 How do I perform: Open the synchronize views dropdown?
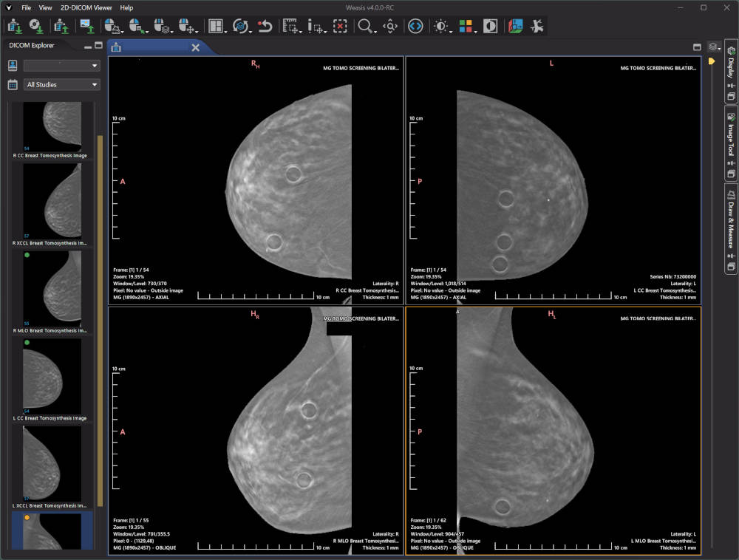[x=242, y=27]
